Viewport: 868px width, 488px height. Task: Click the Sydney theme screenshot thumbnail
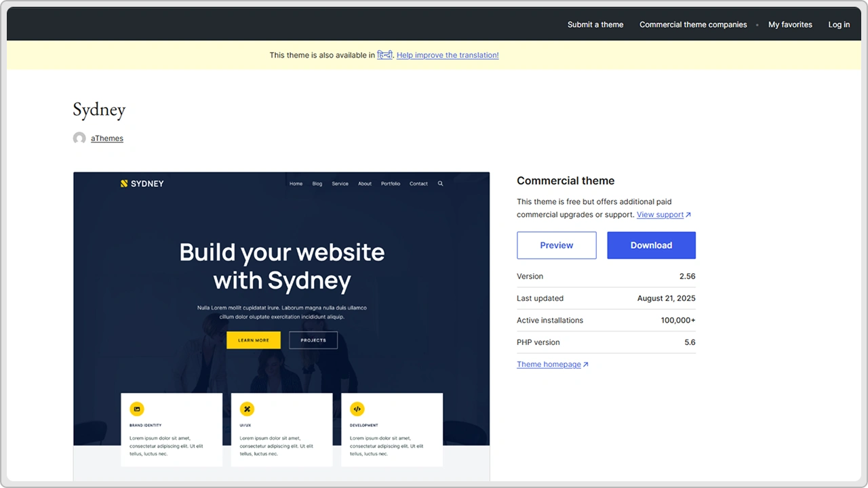pos(281,327)
